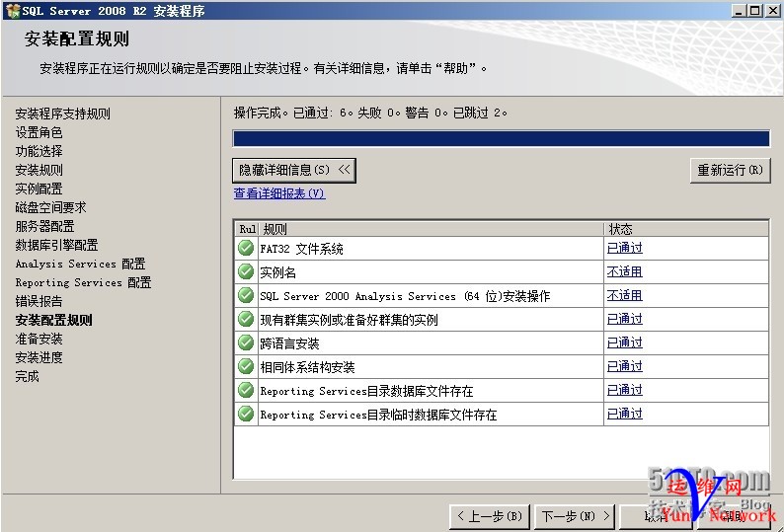Select 磁盘空间要求 step in sidebar

[50, 207]
